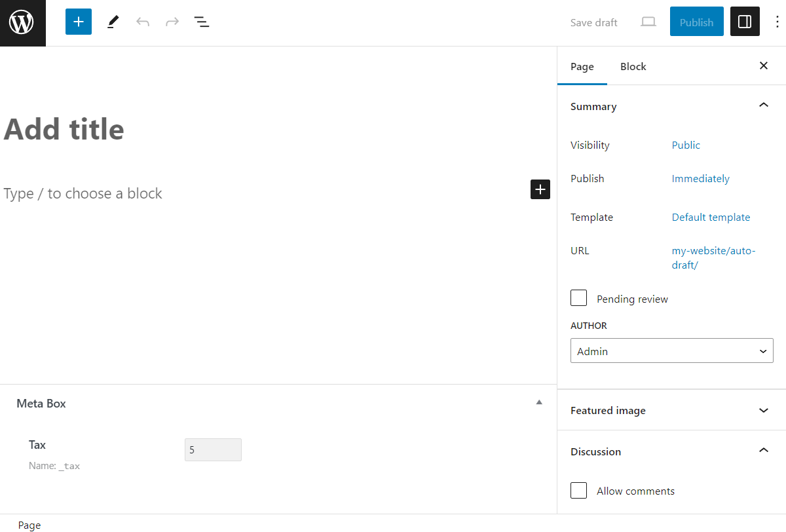Click the WordPress logo
Viewport: 786px width, 532px height.
(22, 22)
